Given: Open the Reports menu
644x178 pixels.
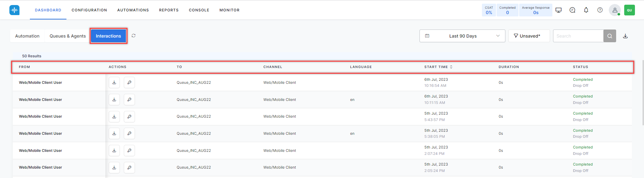Looking at the screenshot, I should pyautogui.click(x=169, y=10).
